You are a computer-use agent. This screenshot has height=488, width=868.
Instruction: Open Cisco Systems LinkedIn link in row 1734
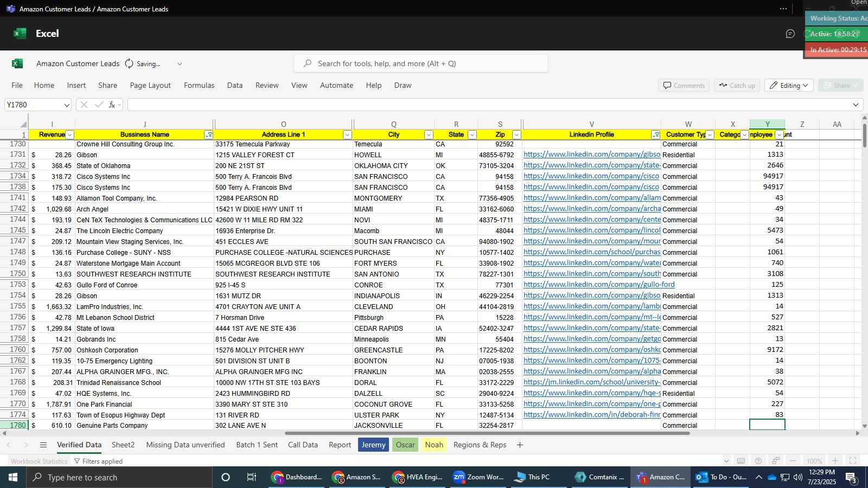pyautogui.click(x=591, y=176)
